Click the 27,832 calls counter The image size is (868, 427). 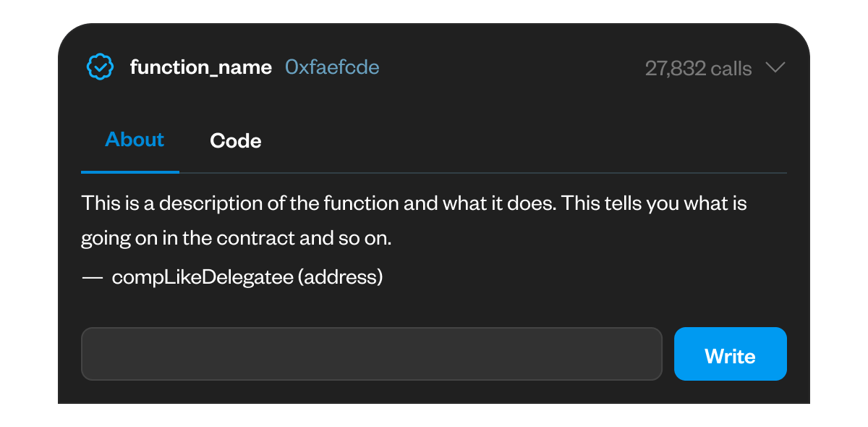[x=698, y=69]
